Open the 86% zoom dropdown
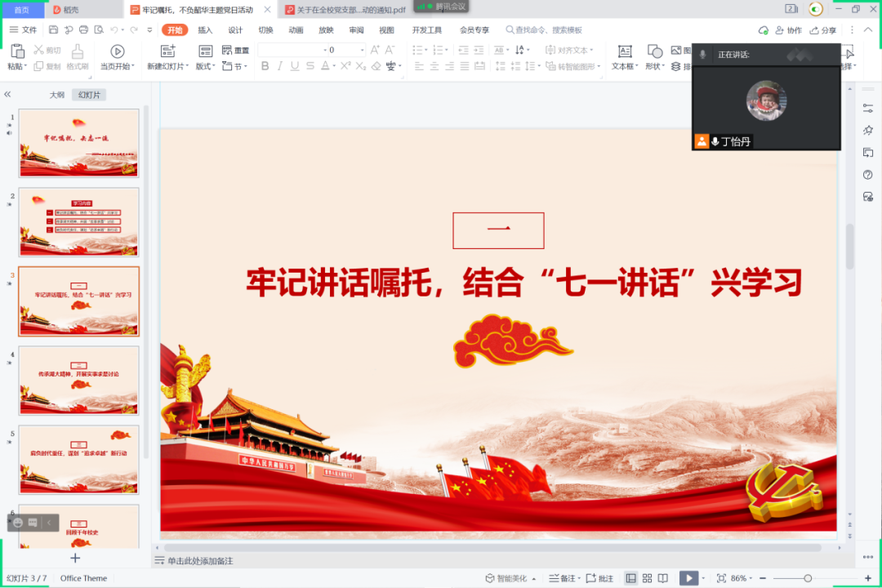882x588 pixels. coord(741,577)
